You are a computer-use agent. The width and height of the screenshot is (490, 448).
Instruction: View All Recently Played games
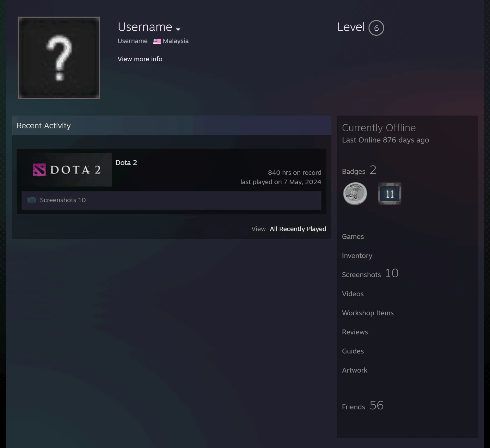298,229
